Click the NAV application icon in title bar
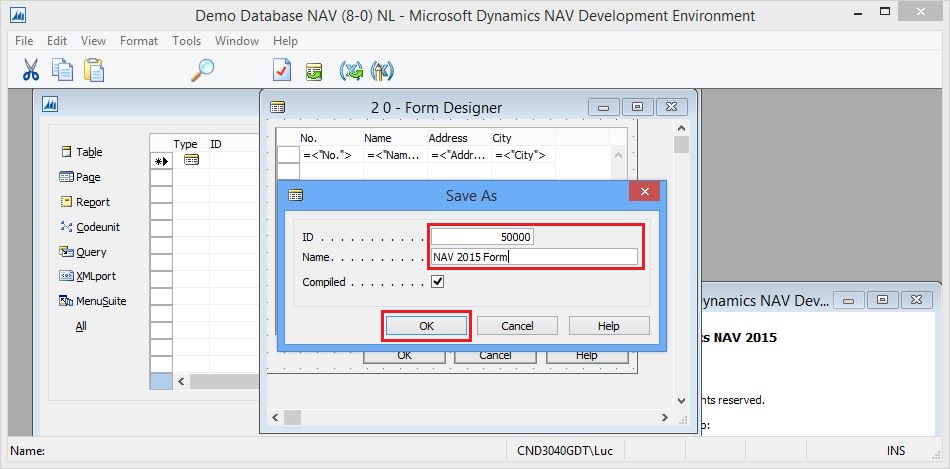 18,15
